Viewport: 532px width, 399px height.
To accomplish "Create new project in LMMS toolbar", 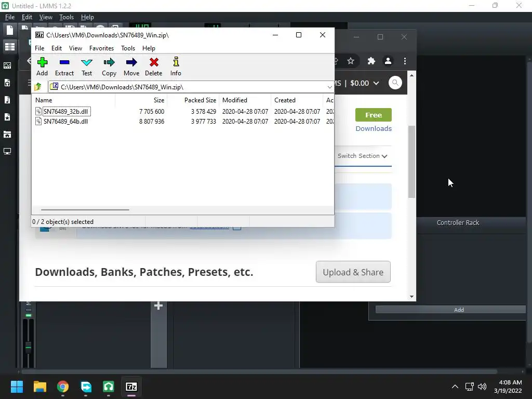I will tap(9, 30).
